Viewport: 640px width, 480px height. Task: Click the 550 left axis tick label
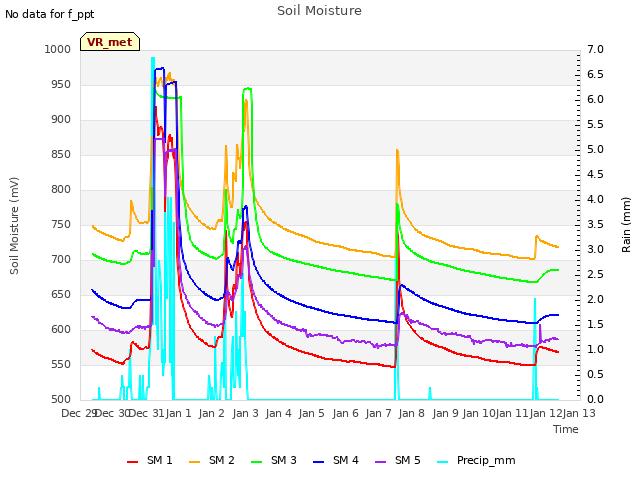(x=61, y=364)
